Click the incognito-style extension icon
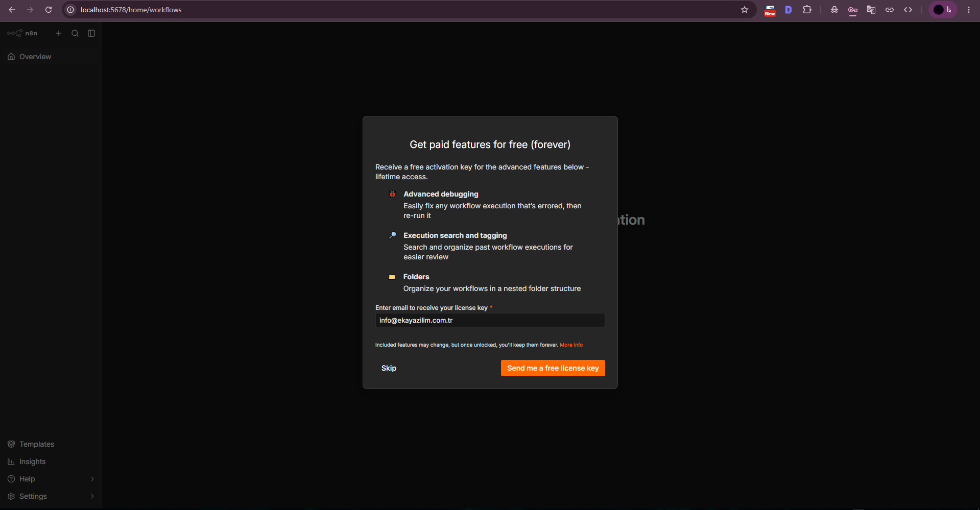Image resolution: width=980 pixels, height=510 pixels. (x=834, y=10)
